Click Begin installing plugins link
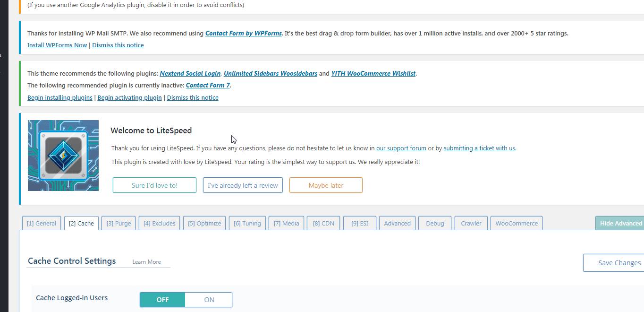Viewport: 644px width, 312px height. pyautogui.click(x=60, y=98)
